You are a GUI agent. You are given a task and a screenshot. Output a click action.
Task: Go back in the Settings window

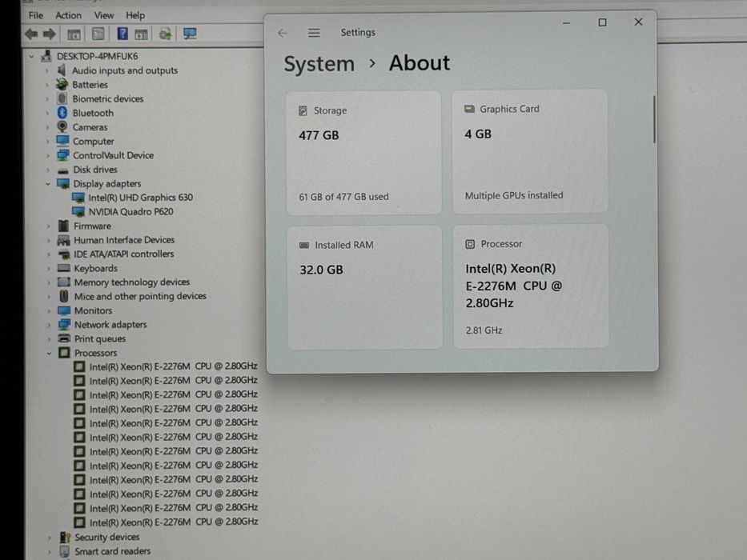283,33
